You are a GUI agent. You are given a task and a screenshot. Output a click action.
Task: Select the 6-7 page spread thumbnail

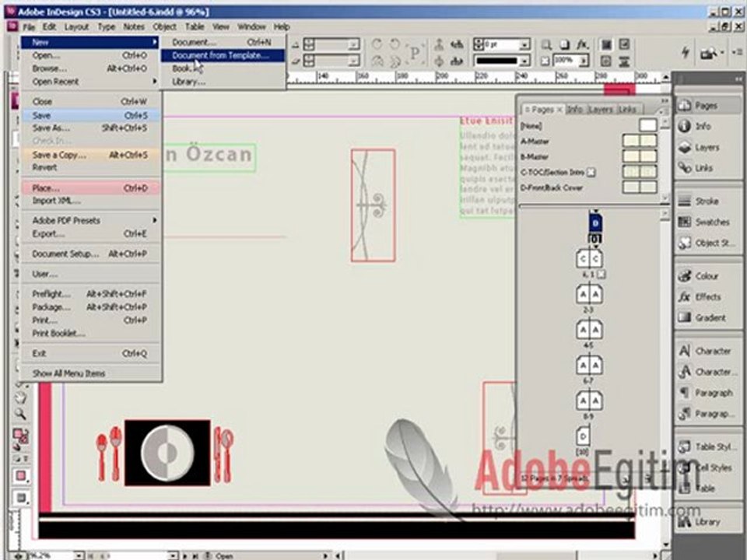coord(589,366)
